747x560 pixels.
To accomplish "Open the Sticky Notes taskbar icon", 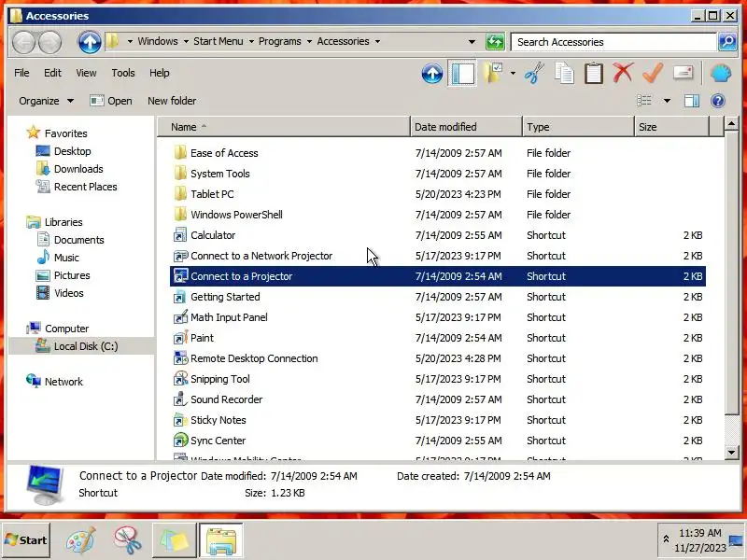I will [174, 541].
